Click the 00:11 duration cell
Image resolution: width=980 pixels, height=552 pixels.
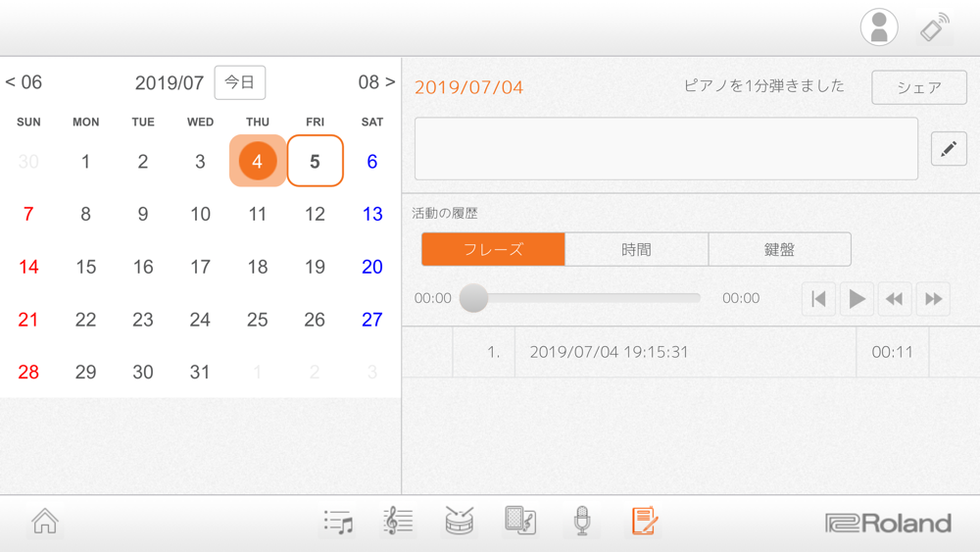coord(892,352)
